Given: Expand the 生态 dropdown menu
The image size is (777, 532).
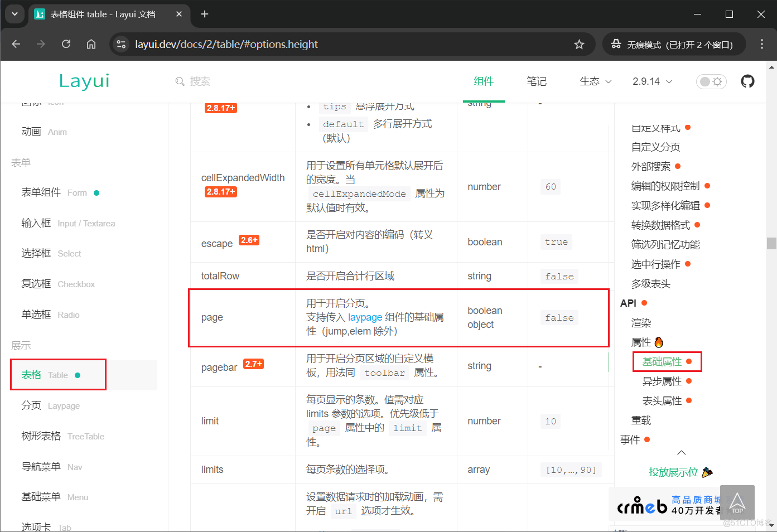Looking at the screenshot, I should [595, 81].
